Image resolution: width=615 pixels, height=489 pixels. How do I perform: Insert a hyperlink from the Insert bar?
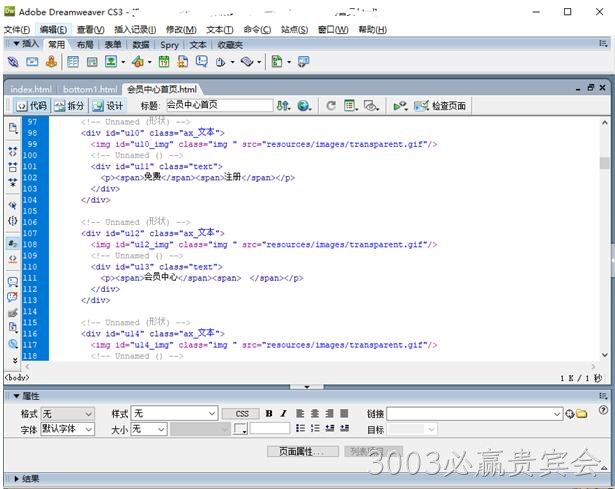(13, 62)
